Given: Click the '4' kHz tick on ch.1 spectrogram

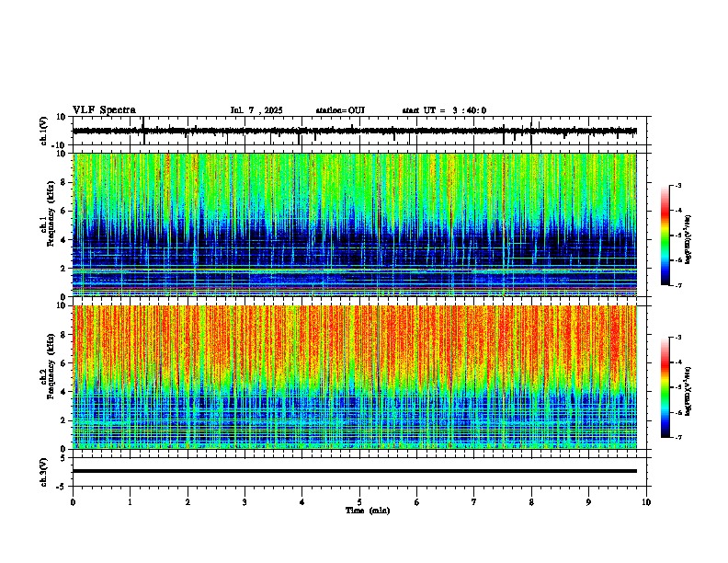Looking at the screenshot, I should point(64,240).
